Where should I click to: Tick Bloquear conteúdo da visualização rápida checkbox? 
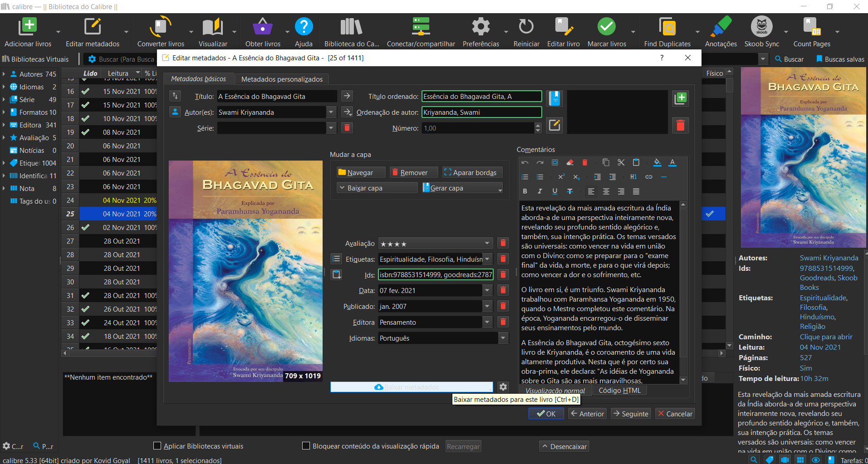point(306,446)
